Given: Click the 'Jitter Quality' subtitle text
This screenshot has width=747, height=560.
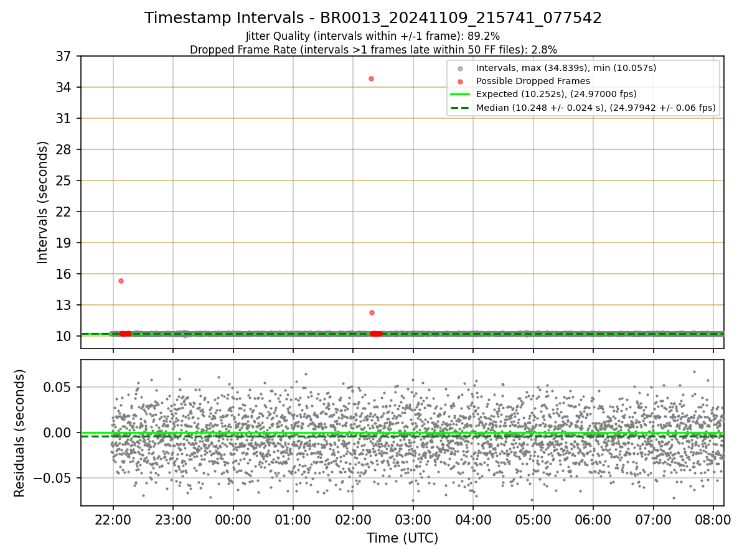Looking at the screenshot, I should pos(373,36).
